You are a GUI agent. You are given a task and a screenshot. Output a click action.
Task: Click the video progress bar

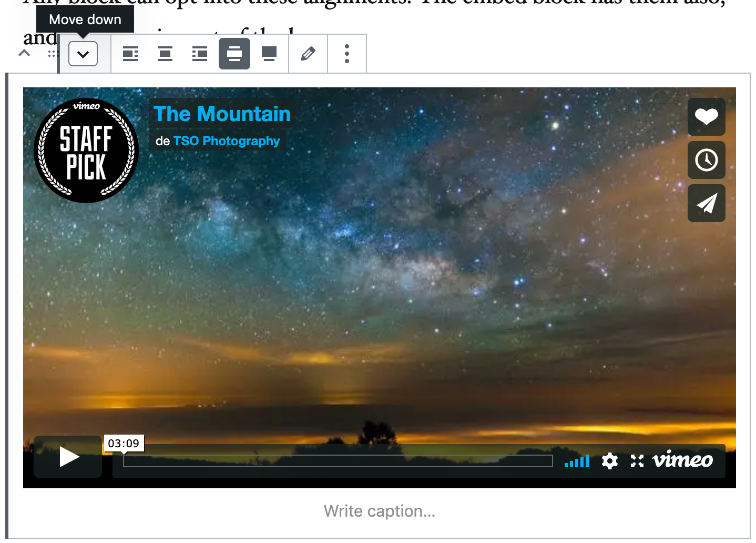pyautogui.click(x=338, y=461)
